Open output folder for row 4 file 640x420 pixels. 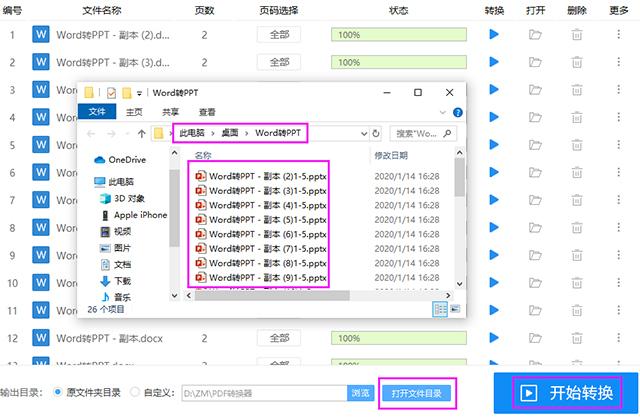coord(535,117)
